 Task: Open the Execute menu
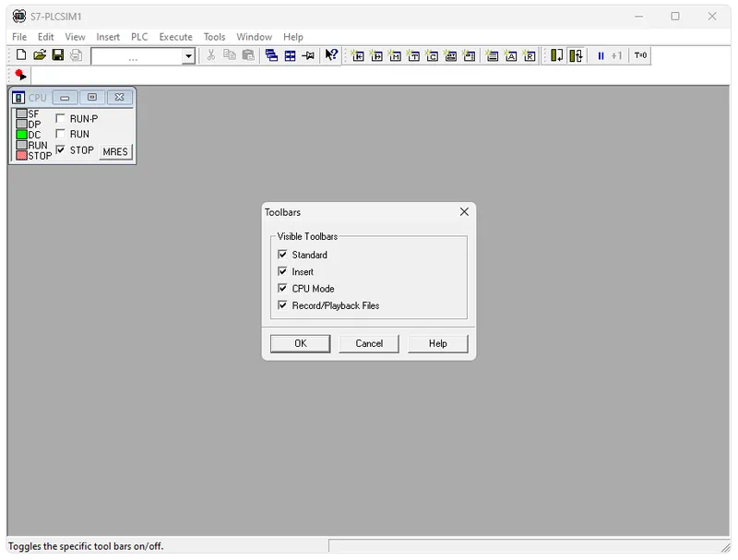(x=175, y=37)
